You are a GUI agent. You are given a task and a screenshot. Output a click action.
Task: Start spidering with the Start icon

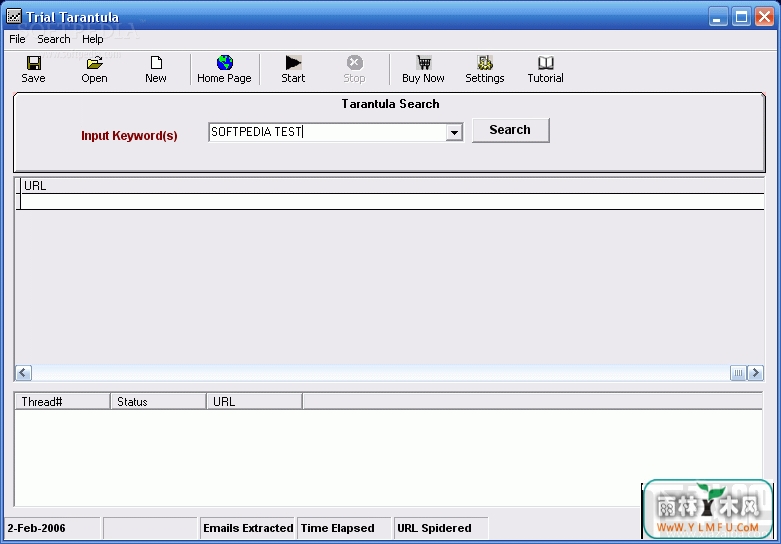coord(293,63)
